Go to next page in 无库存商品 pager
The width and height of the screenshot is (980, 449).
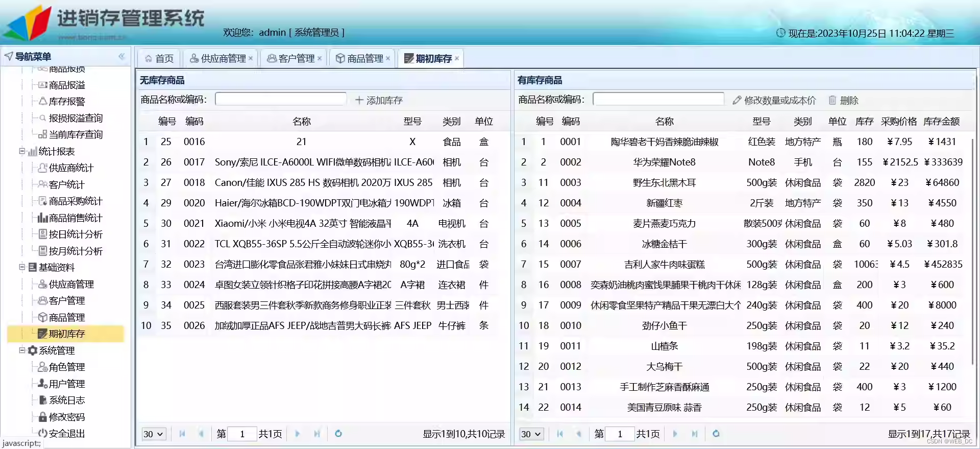pyautogui.click(x=298, y=434)
